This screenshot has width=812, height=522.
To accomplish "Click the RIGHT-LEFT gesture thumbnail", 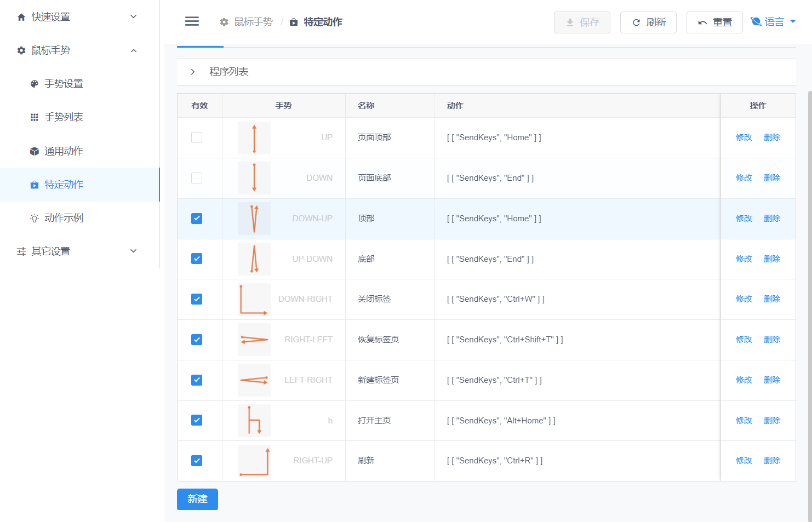I will click(x=254, y=340).
